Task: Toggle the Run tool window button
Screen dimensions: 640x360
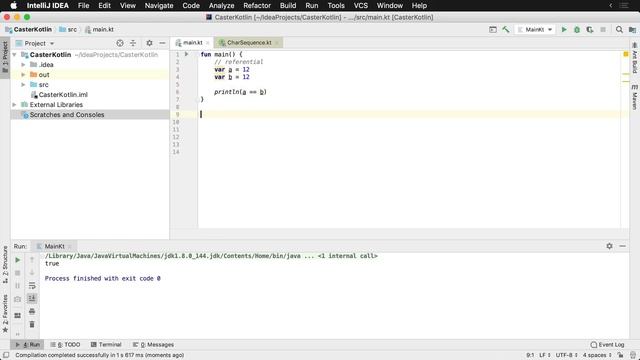Action: tap(27, 344)
